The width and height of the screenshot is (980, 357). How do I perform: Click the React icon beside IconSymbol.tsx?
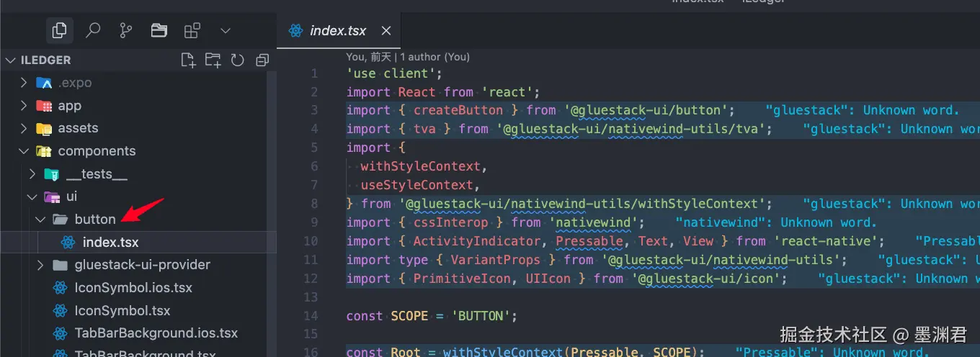61,311
